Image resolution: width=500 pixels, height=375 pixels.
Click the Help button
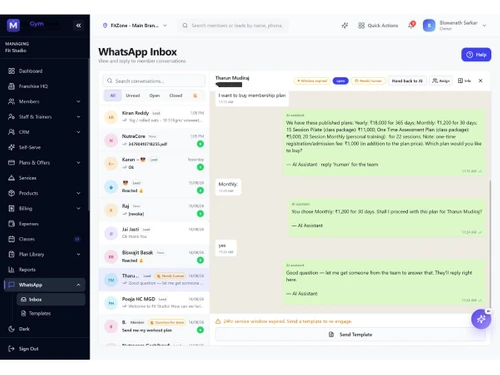(476, 55)
